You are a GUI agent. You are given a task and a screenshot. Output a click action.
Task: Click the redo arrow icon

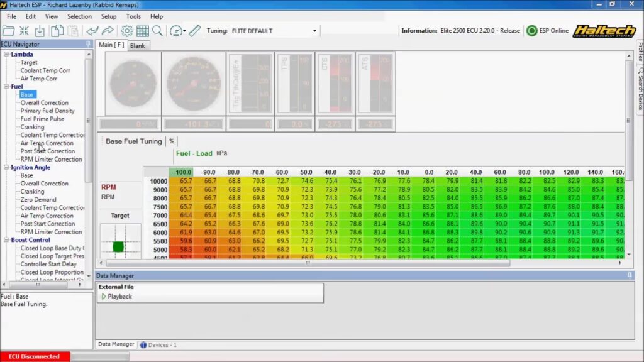coord(108,31)
